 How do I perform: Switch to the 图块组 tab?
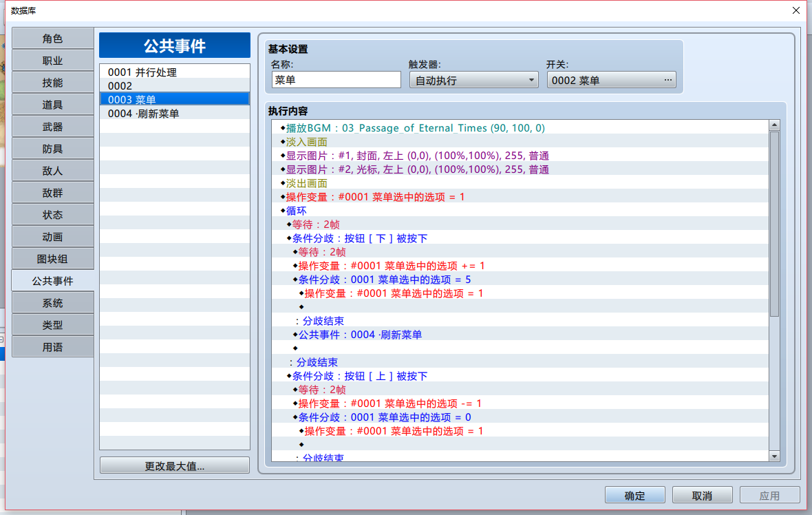click(x=52, y=259)
